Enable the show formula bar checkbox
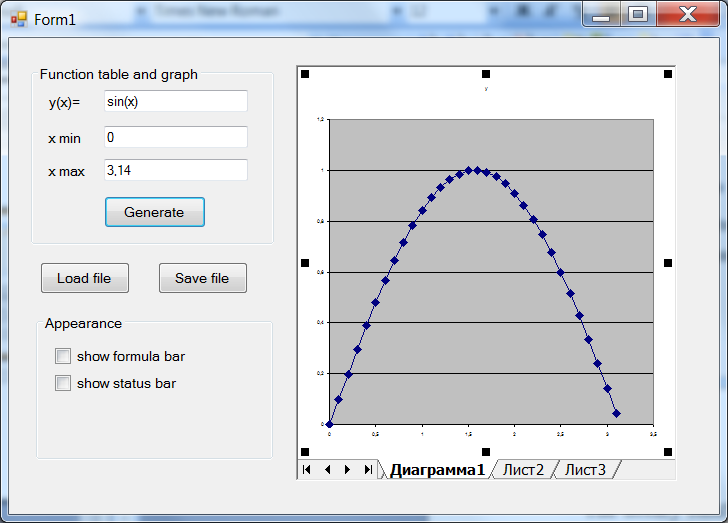Image resolution: width=728 pixels, height=523 pixels. pos(64,356)
